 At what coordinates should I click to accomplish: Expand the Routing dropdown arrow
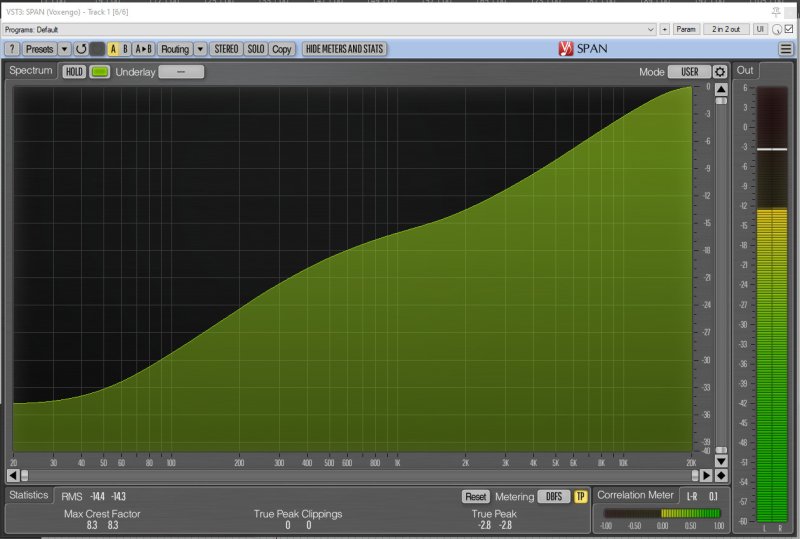point(201,49)
